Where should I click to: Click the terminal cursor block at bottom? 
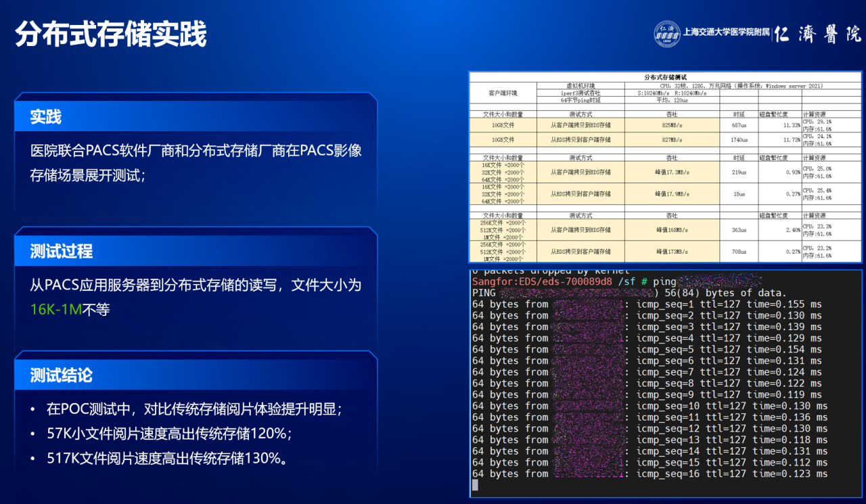point(475,485)
